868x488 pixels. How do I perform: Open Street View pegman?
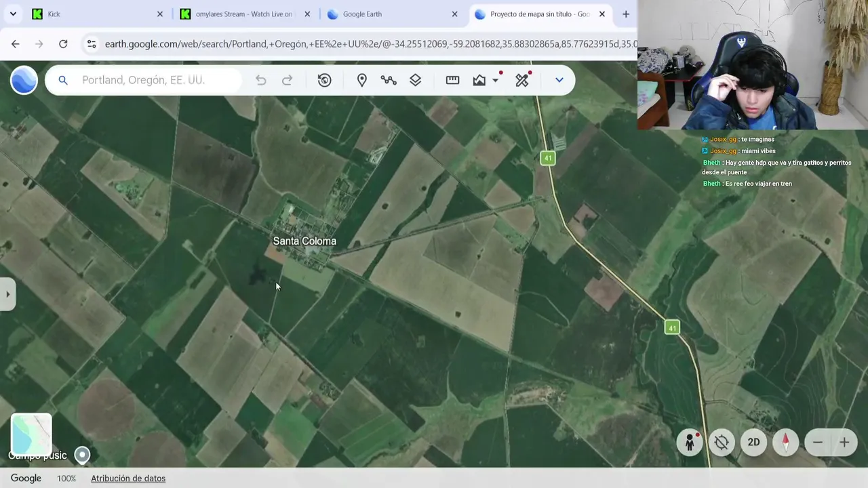690,443
